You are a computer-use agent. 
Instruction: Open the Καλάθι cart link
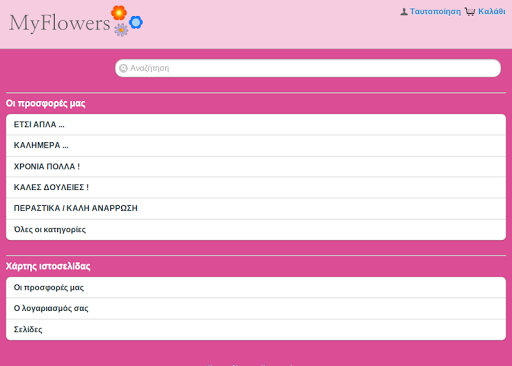(492, 12)
